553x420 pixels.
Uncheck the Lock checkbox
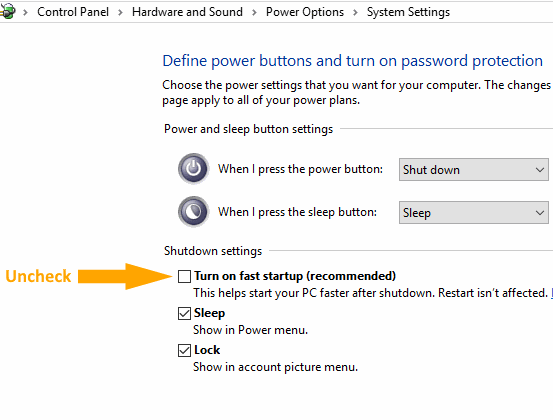coord(184,350)
